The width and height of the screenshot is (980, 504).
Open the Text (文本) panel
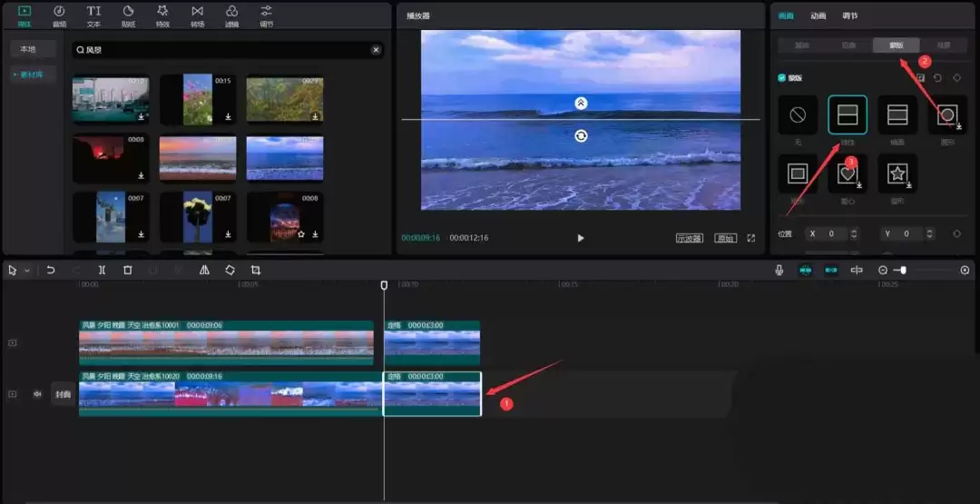click(93, 15)
